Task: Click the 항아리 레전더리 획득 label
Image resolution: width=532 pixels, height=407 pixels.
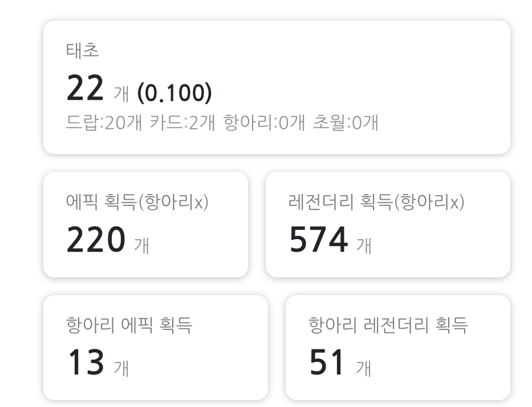Action: click(x=388, y=325)
